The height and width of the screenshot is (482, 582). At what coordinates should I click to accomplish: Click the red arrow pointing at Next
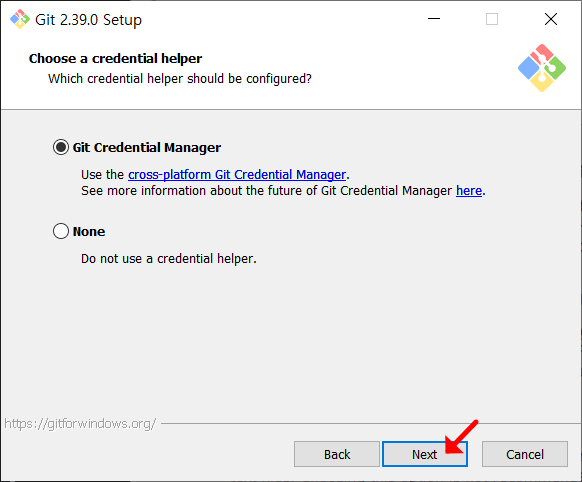[461, 437]
